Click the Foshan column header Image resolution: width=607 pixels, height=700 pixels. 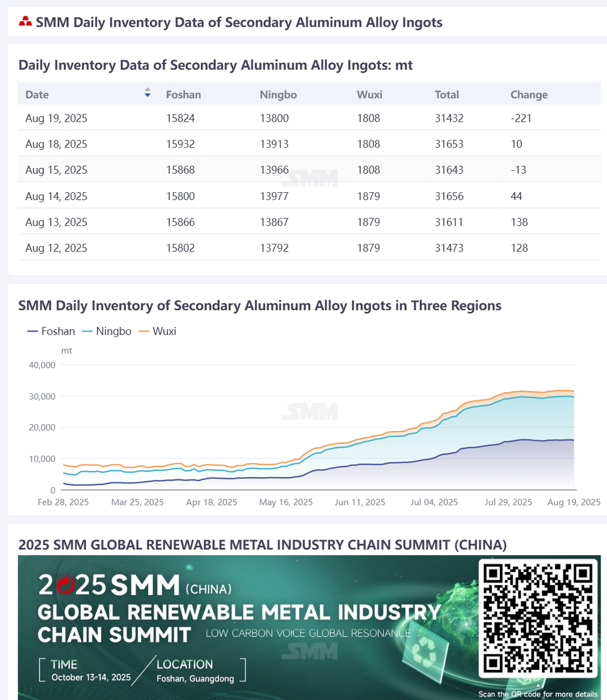(x=183, y=95)
